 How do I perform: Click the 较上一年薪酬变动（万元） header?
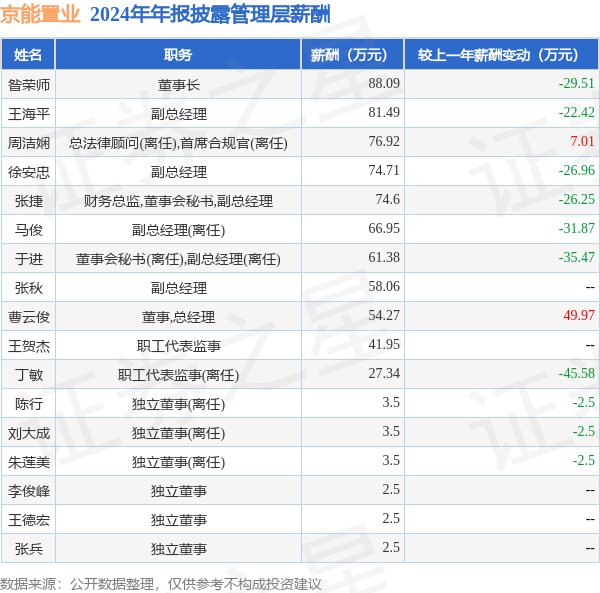click(x=502, y=55)
